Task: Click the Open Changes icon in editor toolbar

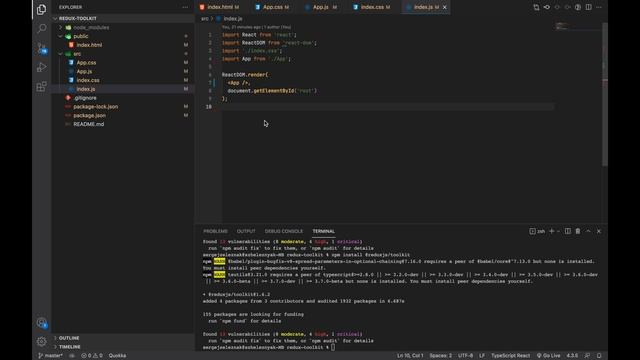Action: [536, 7]
